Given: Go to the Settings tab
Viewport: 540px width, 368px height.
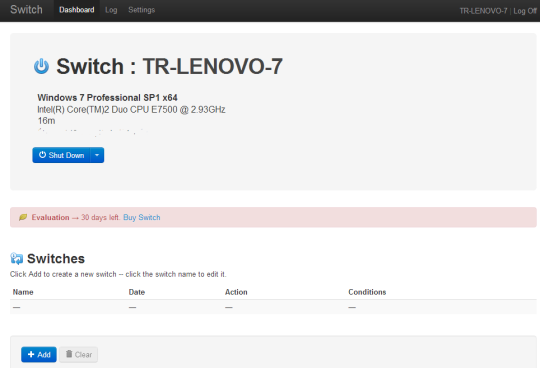Looking at the screenshot, I should tap(142, 10).
